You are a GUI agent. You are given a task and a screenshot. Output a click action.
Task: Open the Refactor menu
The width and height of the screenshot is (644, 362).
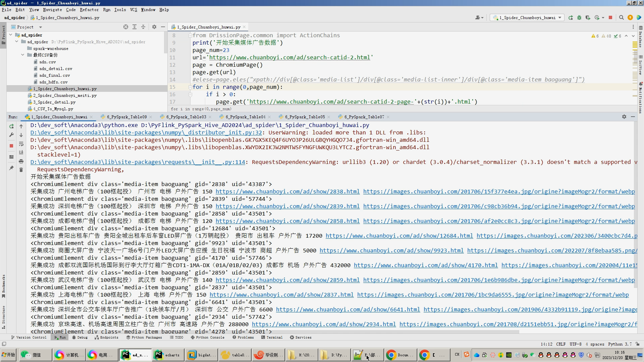tap(89, 10)
